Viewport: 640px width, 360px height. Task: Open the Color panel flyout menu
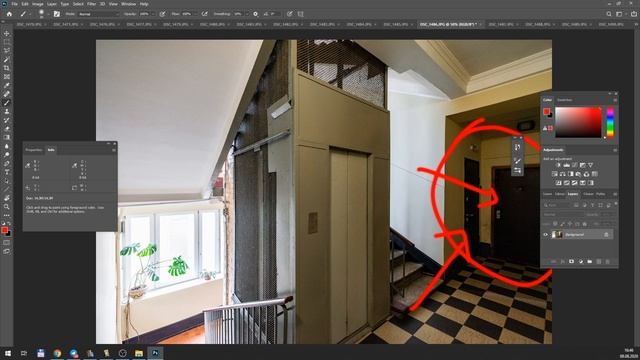point(615,100)
